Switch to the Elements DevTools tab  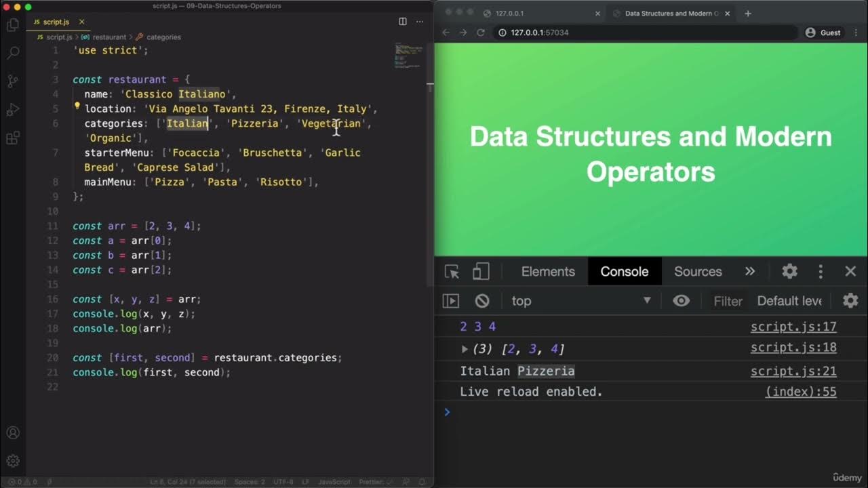coord(548,272)
